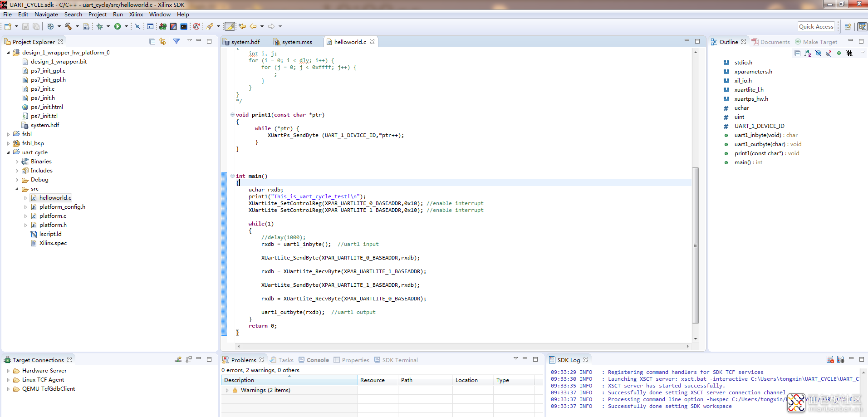Click the Build (hammer) icon

tap(69, 26)
